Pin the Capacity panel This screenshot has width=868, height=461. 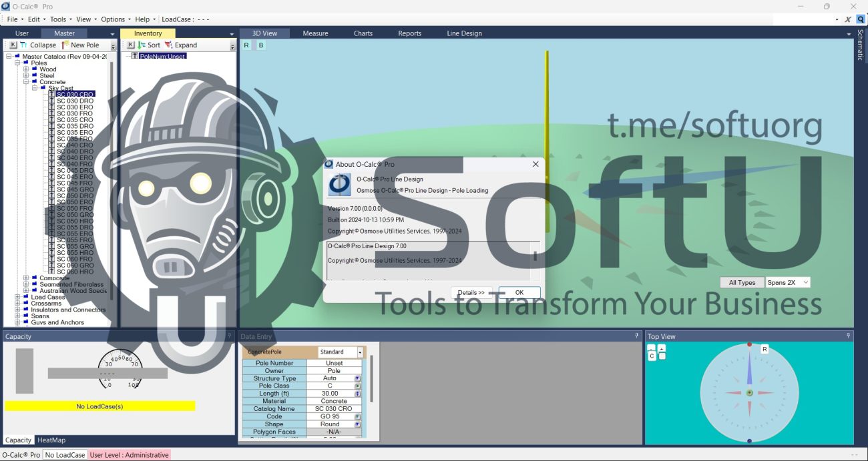(x=229, y=336)
